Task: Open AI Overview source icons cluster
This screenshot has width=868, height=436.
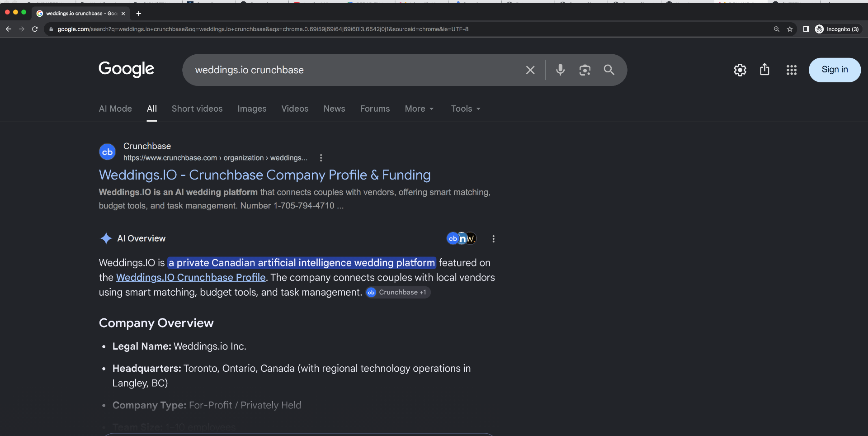Action: pos(461,238)
